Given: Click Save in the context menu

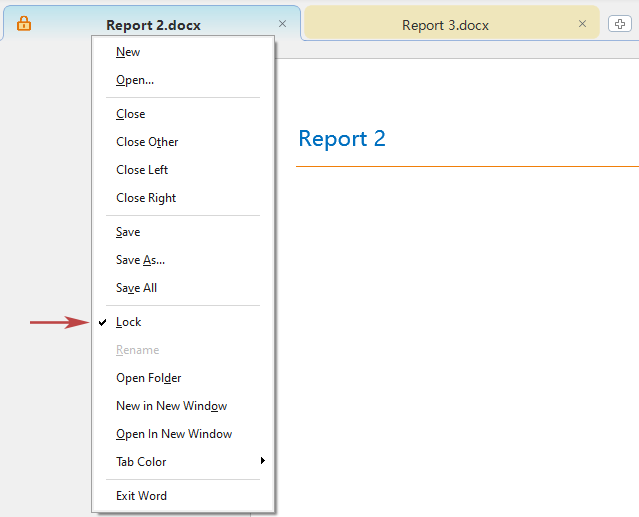Looking at the screenshot, I should pos(128,232).
